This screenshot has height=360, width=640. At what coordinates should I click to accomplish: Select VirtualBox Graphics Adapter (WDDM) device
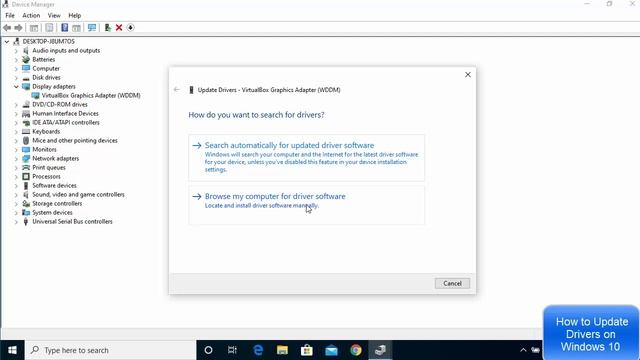(91, 96)
